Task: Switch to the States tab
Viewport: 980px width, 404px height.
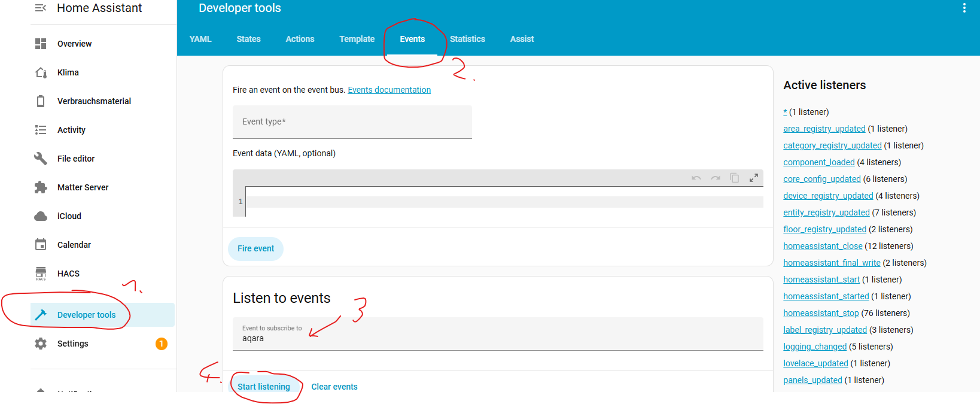Action: tap(248, 39)
